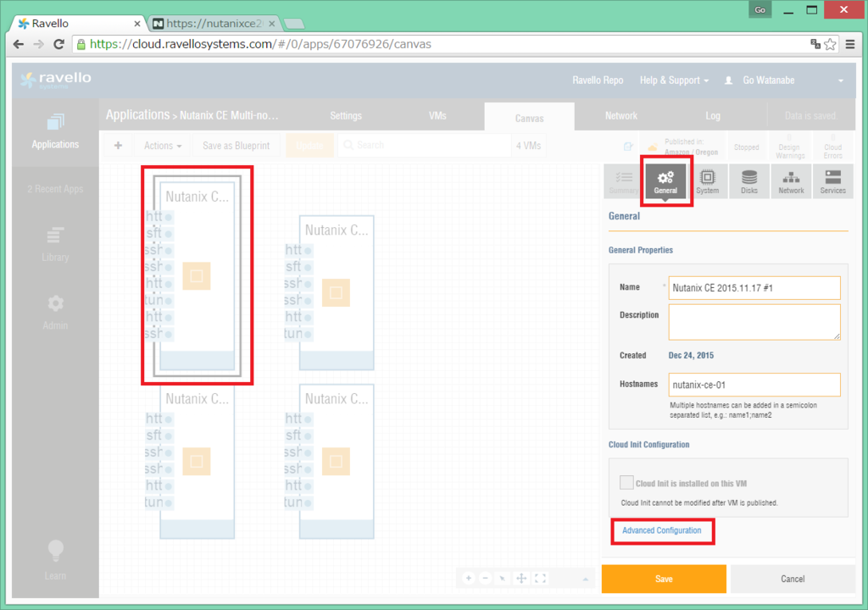Click the stop square on top-left Nutanix VM
Image resolution: width=868 pixels, height=610 pixels.
tap(197, 275)
